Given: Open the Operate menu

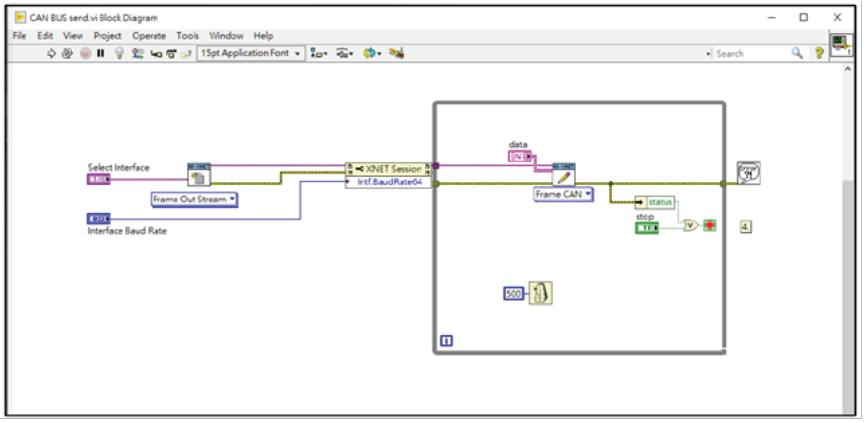Looking at the screenshot, I should (149, 36).
